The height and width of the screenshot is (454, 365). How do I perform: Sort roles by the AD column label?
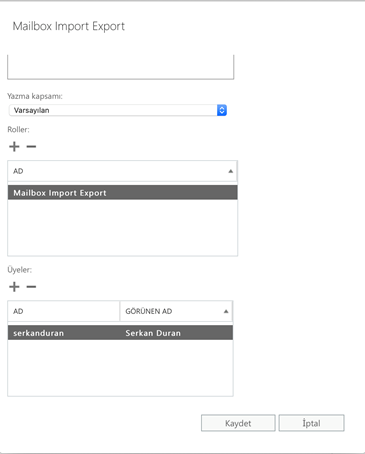coord(18,171)
